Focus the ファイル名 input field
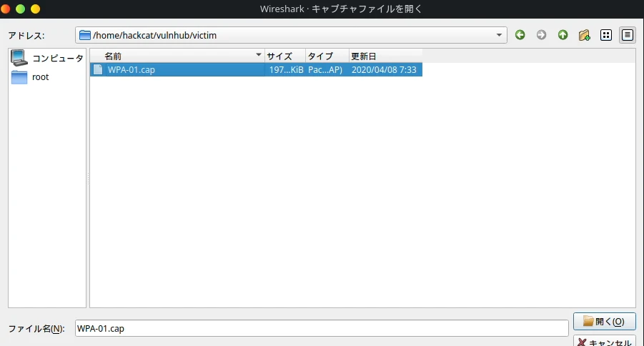 click(322, 328)
